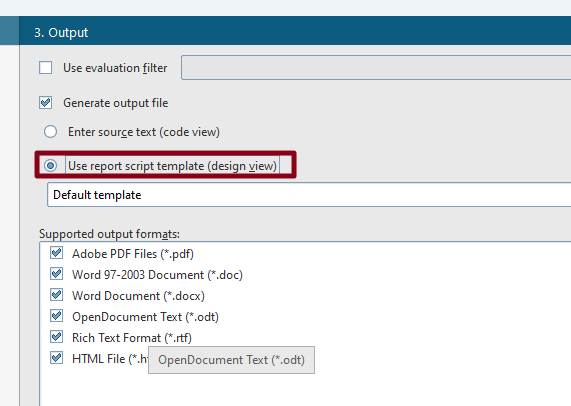The width and height of the screenshot is (571, 406).
Task: Click the OpenDocument Text tooltip popup
Action: pyautogui.click(x=231, y=360)
